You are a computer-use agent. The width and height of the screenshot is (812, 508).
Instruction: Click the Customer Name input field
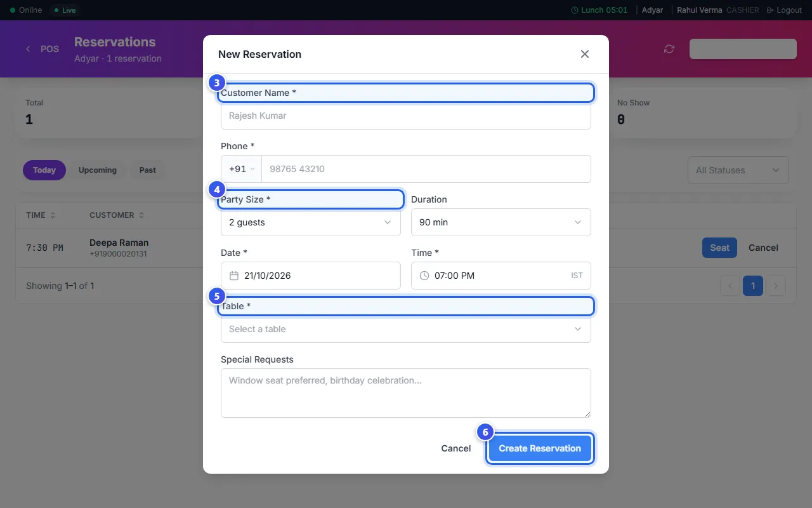coord(406,116)
